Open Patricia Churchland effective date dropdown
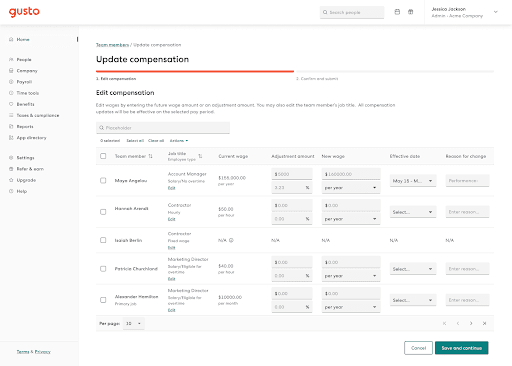The height and width of the screenshot is (366, 512). coord(413,269)
